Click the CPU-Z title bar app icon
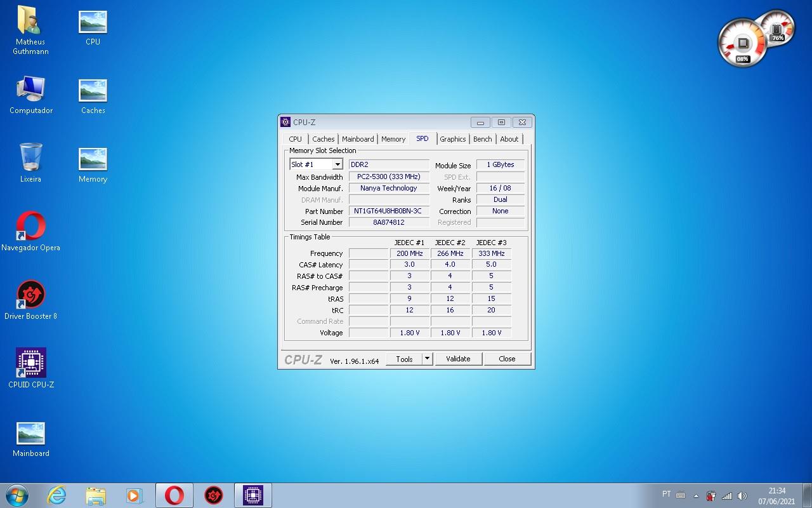The height and width of the screenshot is (508, 812). (x=285, y=122)
